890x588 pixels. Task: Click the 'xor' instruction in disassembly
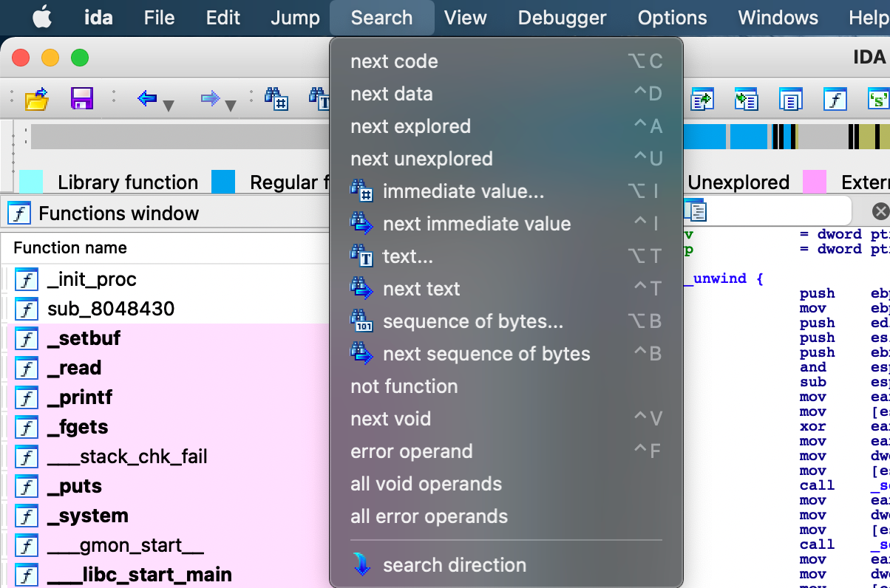click(812, 426)
